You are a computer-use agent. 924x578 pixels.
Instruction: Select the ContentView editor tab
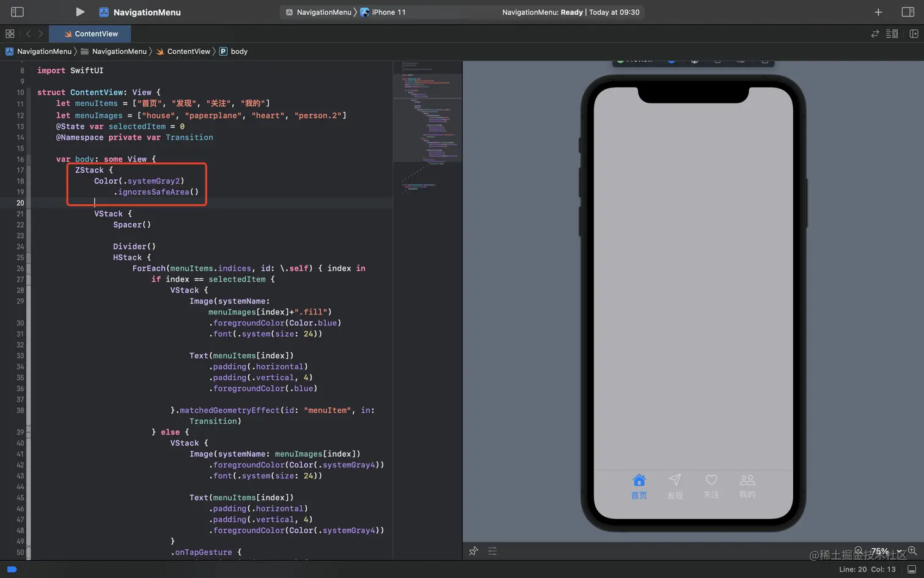[91, 34]
